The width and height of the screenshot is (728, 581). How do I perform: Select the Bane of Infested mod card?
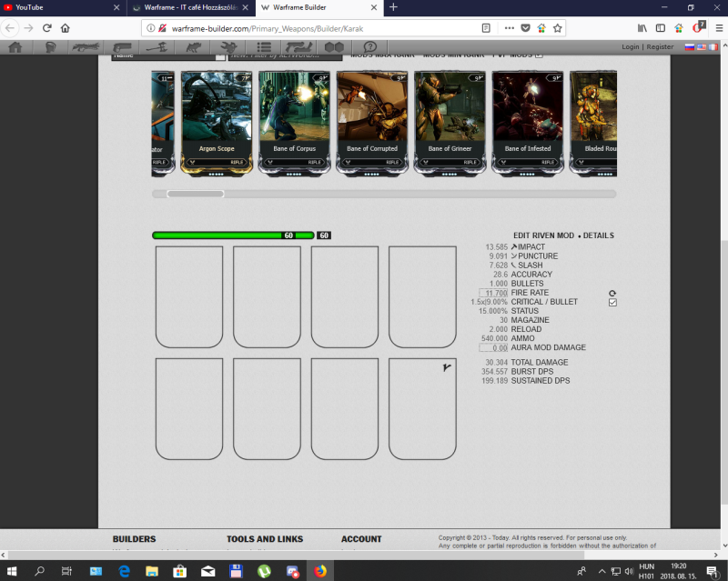[x=528, y=124]
